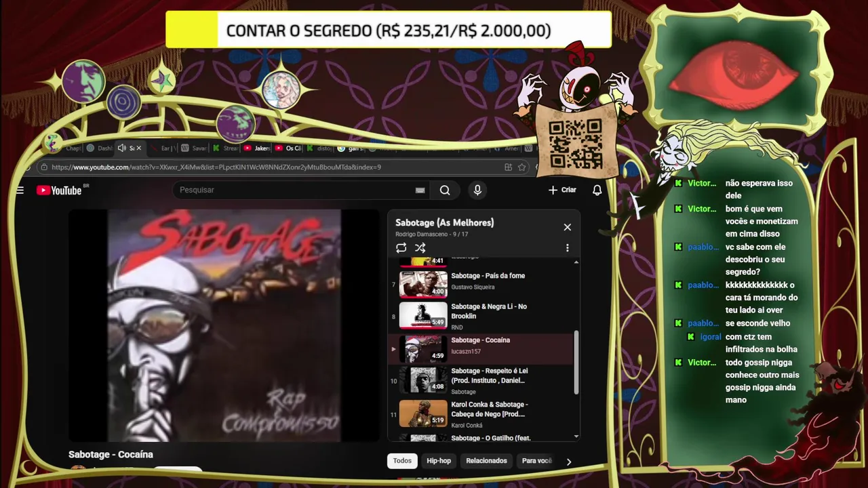Switch to the Os Ci YouTube browser tab
868x488 pixels.
click(x=288, y=148)
